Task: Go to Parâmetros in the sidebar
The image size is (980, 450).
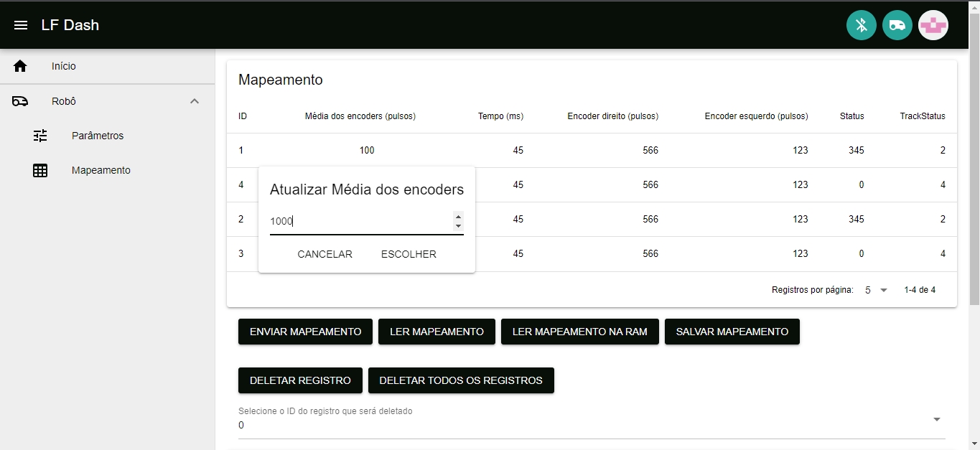Action: [98, 136]
